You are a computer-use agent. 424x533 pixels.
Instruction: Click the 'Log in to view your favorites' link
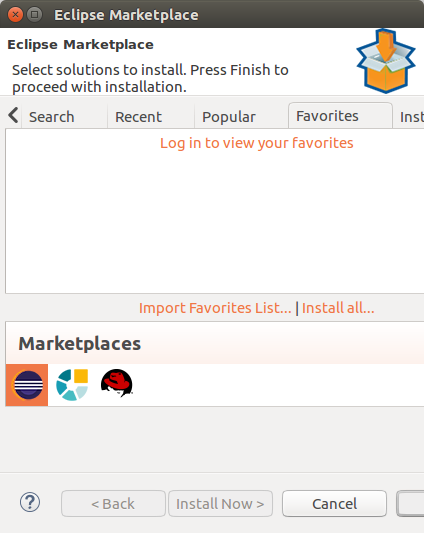tap(257, 143)
